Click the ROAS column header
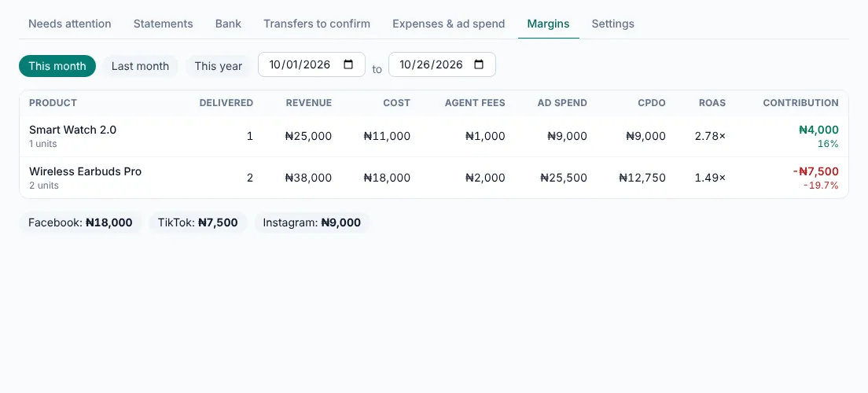The height and width of the screenshot is (393, 868). coord(712,103)
